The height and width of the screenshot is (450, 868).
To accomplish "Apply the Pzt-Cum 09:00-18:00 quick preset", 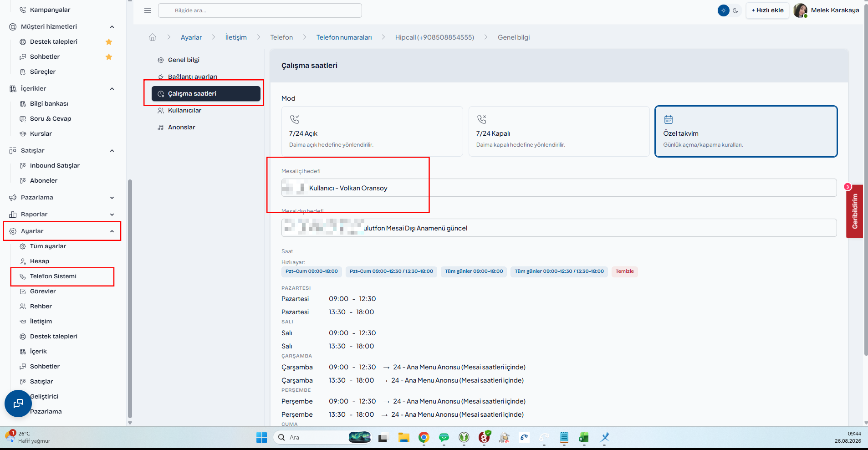I will tap(311, 271).
